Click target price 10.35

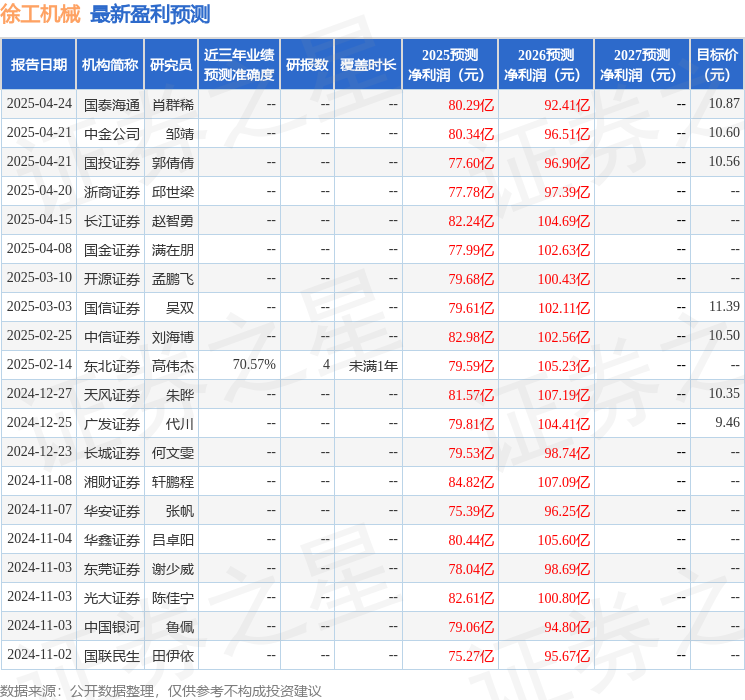724,393
